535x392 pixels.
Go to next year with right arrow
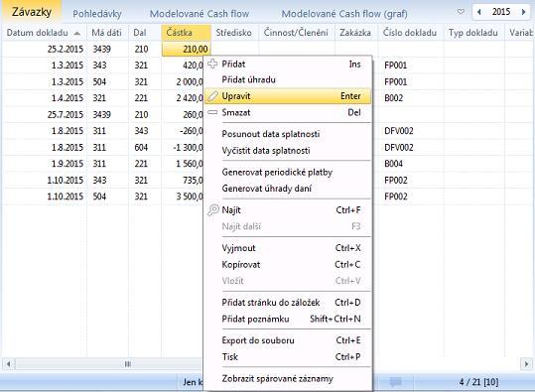pyautogui.click(x=523, y=12)
